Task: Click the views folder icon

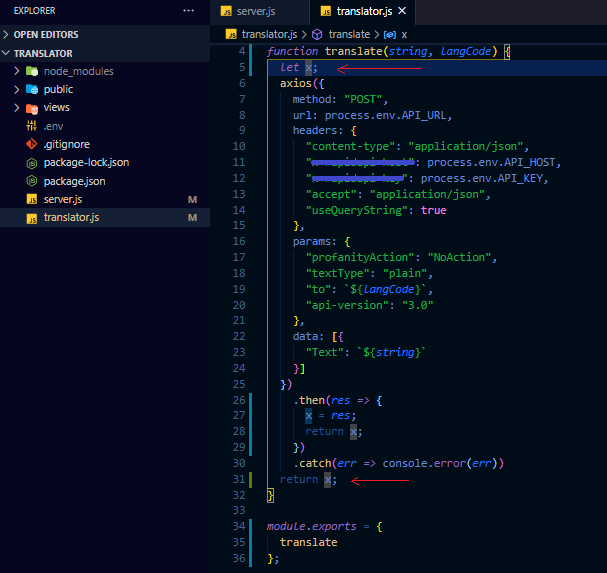Action: click(x=32, y=108)
